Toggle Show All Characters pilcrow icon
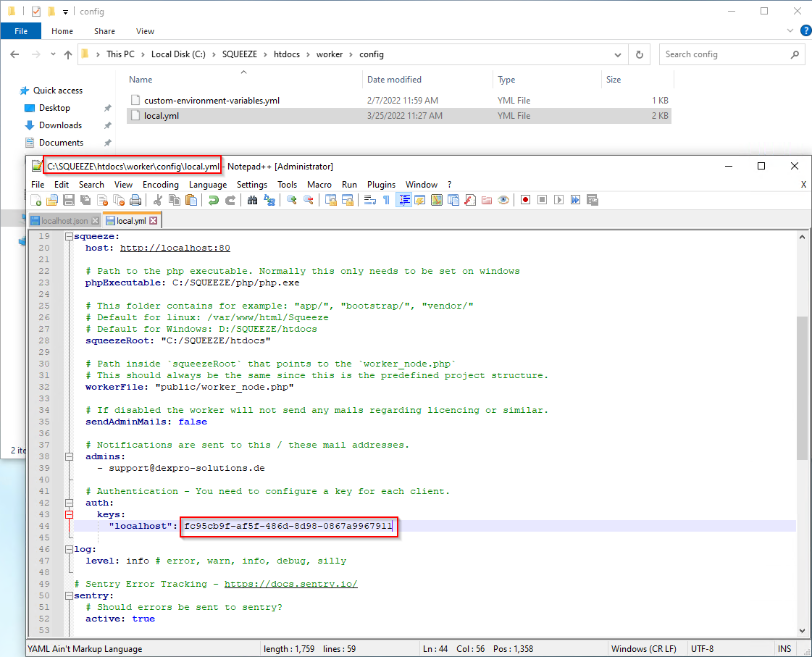 click(386, 200)
